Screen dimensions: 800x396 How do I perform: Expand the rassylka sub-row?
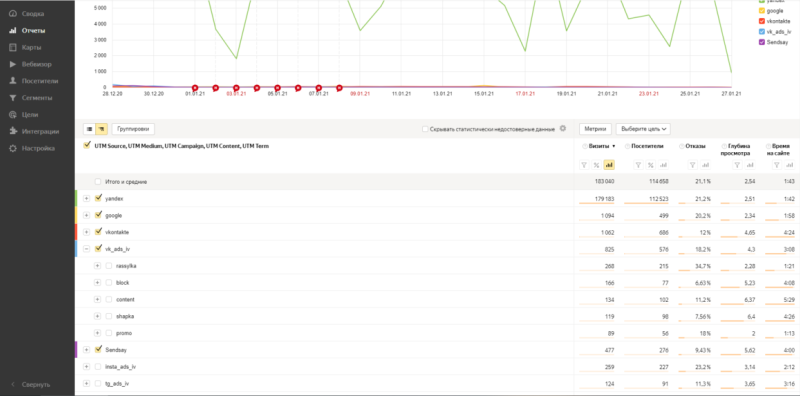(x=97, y=266)
